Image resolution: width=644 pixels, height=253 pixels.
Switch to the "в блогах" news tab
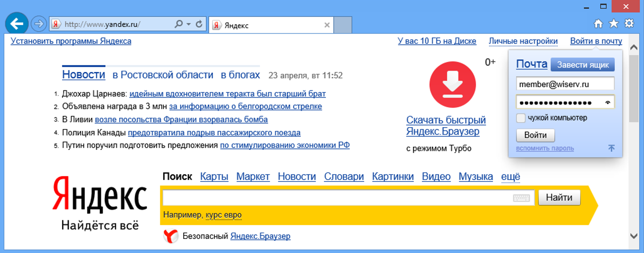pos(240,75)
